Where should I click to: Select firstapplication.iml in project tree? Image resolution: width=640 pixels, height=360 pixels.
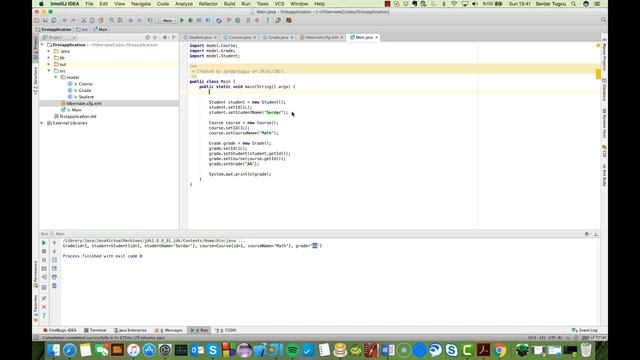pyautogui.click(x=78, y=116)
